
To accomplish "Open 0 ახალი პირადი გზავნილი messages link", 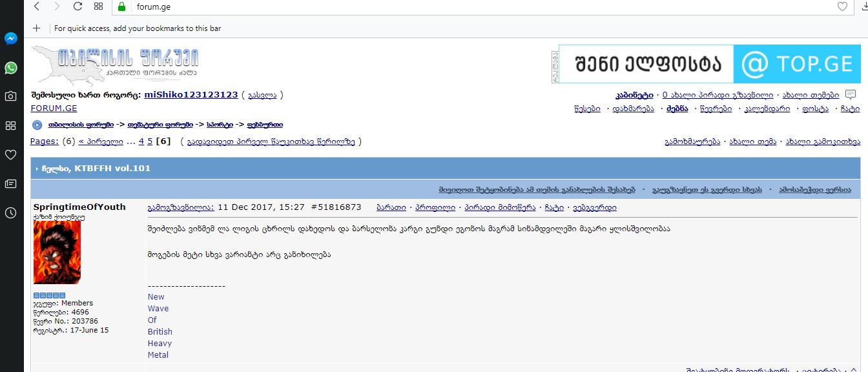I will point(718,95).
